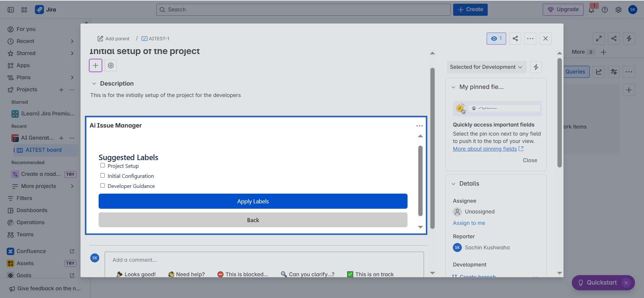Screen dimensions: 644x298
Task: Click the Apply Labels button
Action: (x=253, y=201)
